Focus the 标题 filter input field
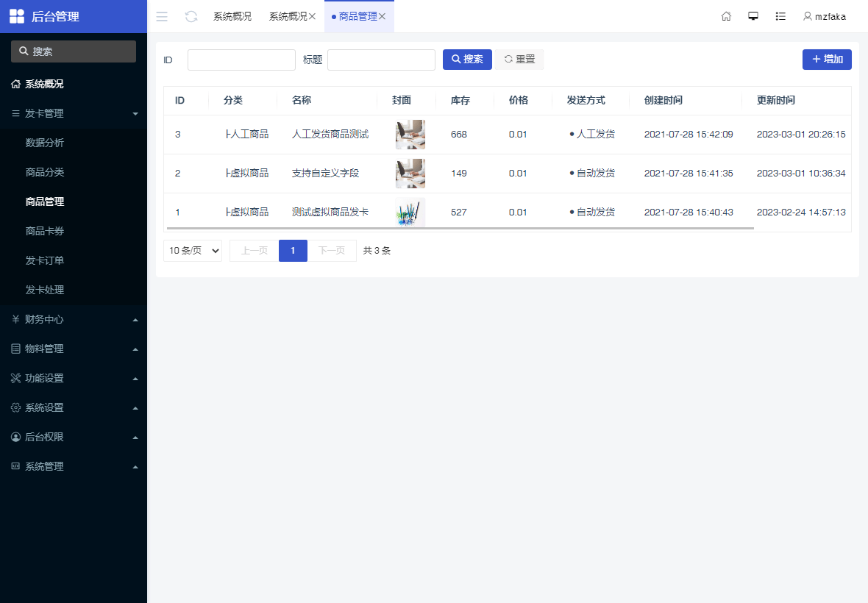Image resolution: width=868 pixels, height=603 pixels. 382,60
